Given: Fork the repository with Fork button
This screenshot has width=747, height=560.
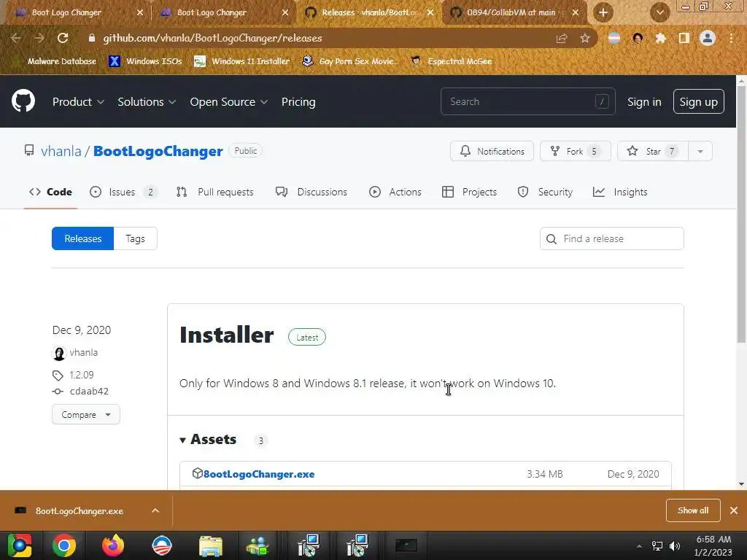Looking at the screenshot, I should pos(576,152).
